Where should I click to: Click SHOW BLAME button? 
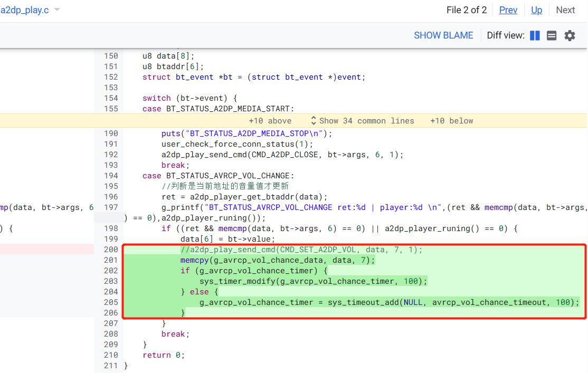[x=443, y=36]
